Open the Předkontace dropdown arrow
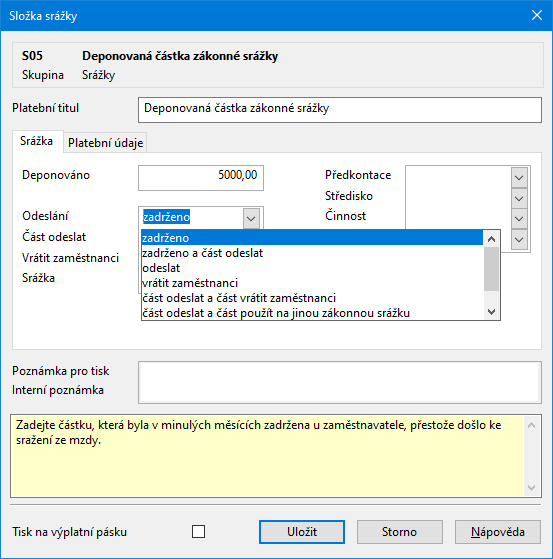Image resolution: width=553 pixels, height=559 pixels. coord(519,178)
